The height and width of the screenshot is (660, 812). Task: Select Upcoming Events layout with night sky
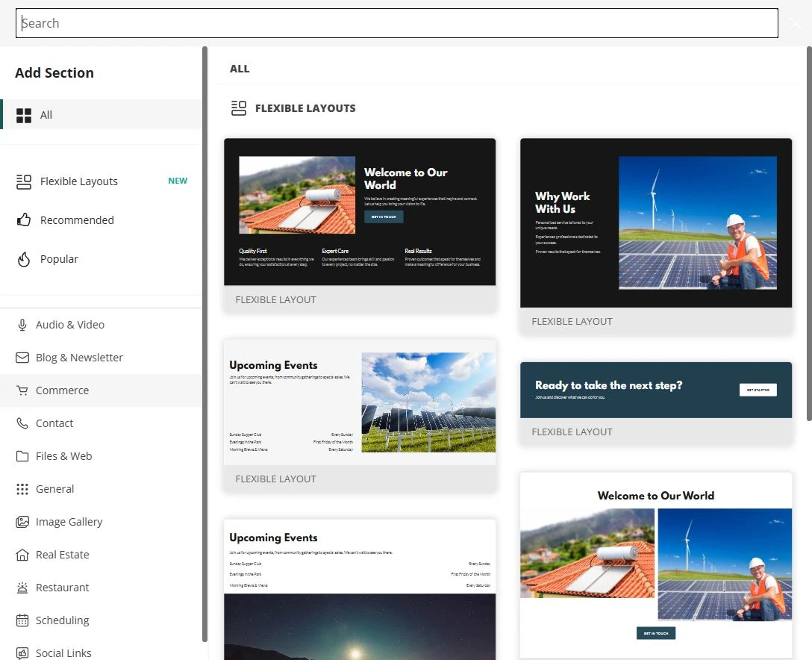pos(360,590)
